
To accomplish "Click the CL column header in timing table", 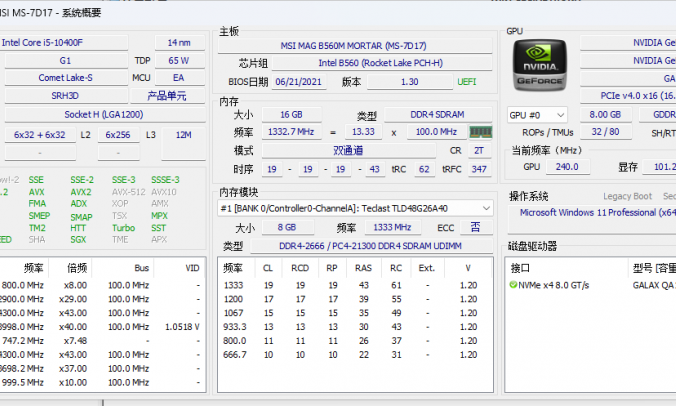I will (x=268, y=268).
